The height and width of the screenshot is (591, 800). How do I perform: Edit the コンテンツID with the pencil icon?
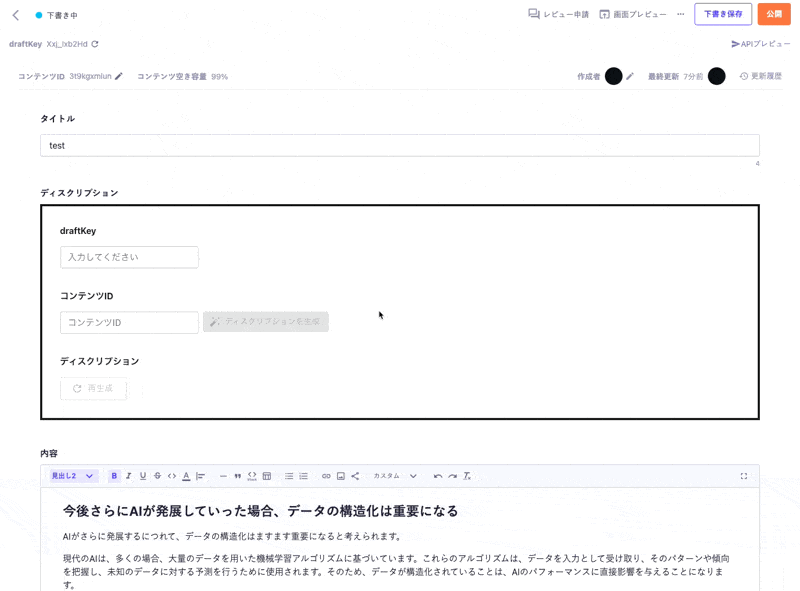click(x=120, y=76)
